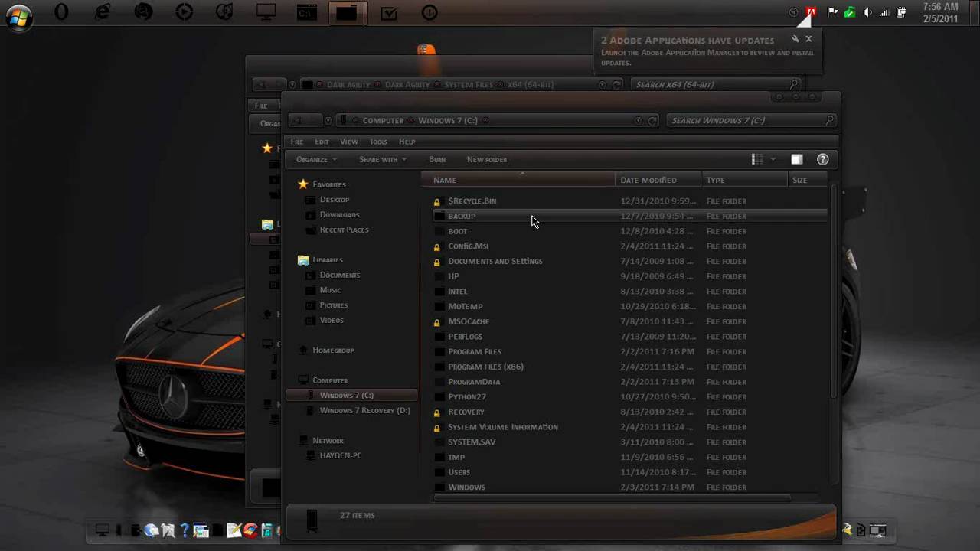980x551 pixels.
Task: Select the Python27 folder
Action: click(x=467, y=396)
